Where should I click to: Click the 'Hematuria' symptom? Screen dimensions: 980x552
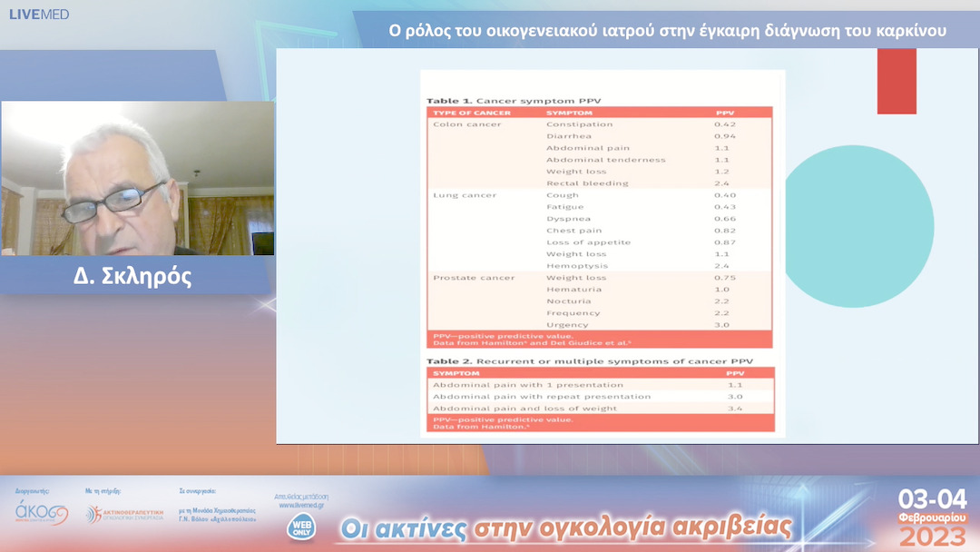coord(573,290)
